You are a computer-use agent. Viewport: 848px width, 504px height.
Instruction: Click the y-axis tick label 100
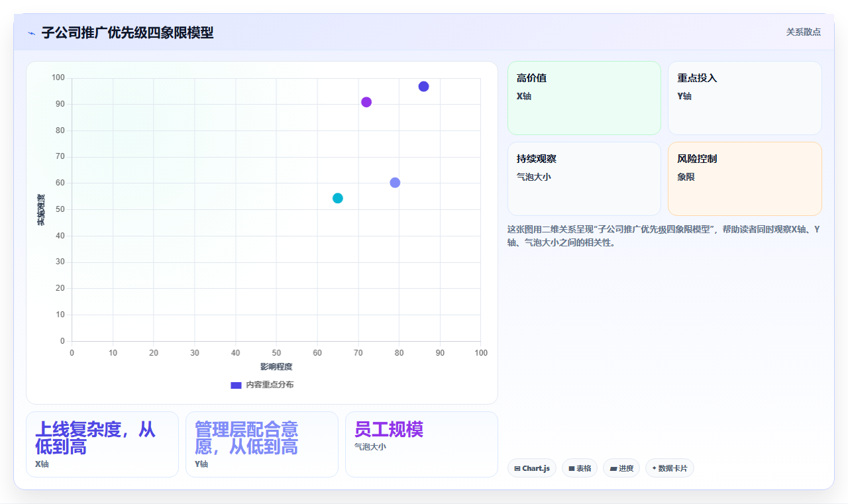point(58,78)
